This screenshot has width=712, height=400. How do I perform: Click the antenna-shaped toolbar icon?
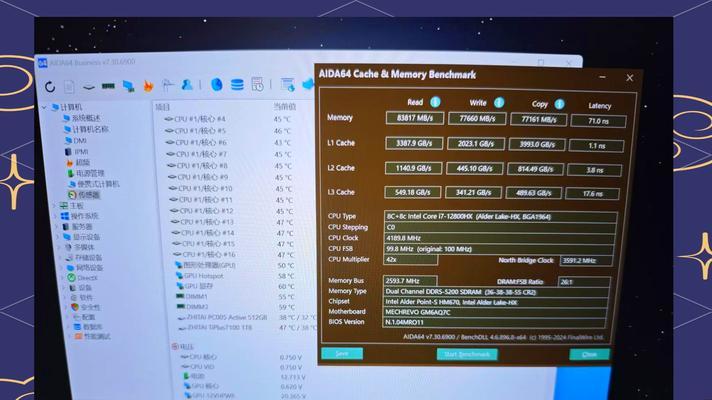point(168,85)
